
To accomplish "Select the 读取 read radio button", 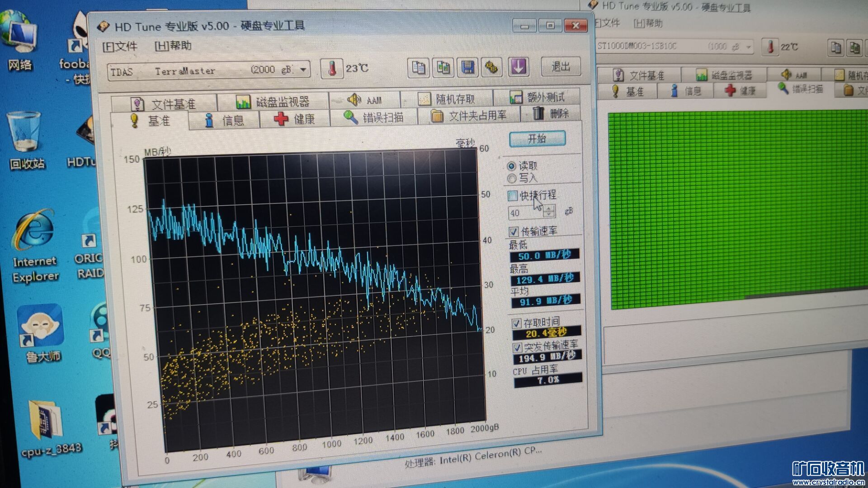I will coord(511,166).
